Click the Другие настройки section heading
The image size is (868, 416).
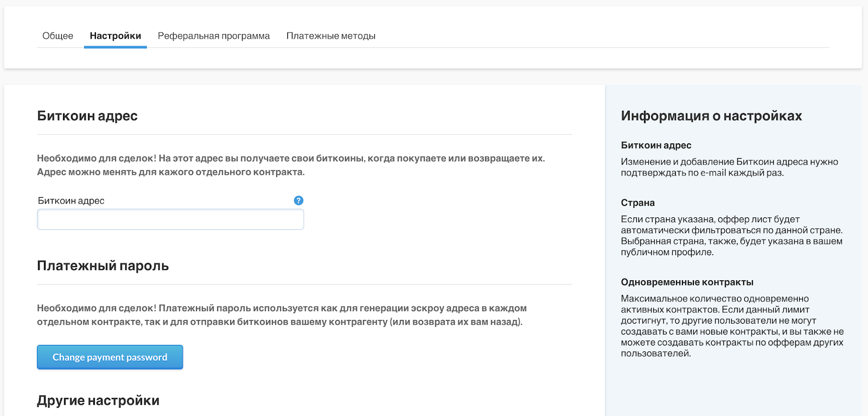[98, 400]
